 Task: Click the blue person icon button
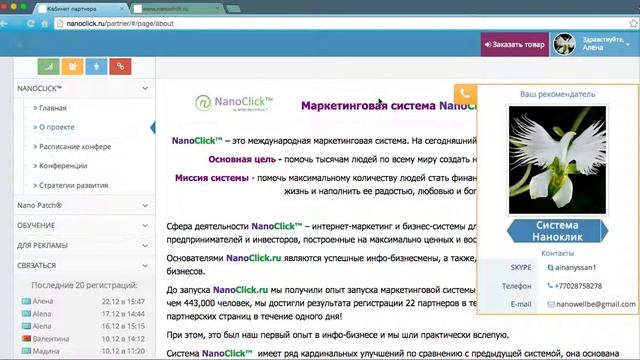point(96,67)
